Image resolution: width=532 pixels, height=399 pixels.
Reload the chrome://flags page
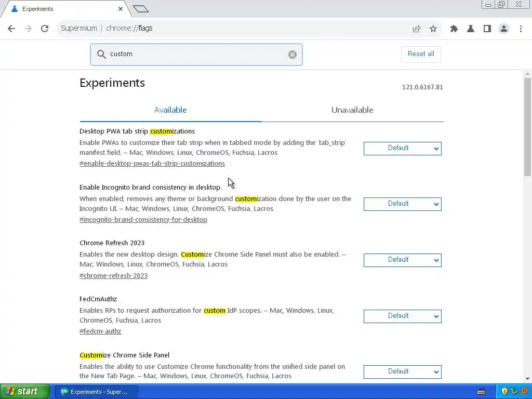(45, 29)
